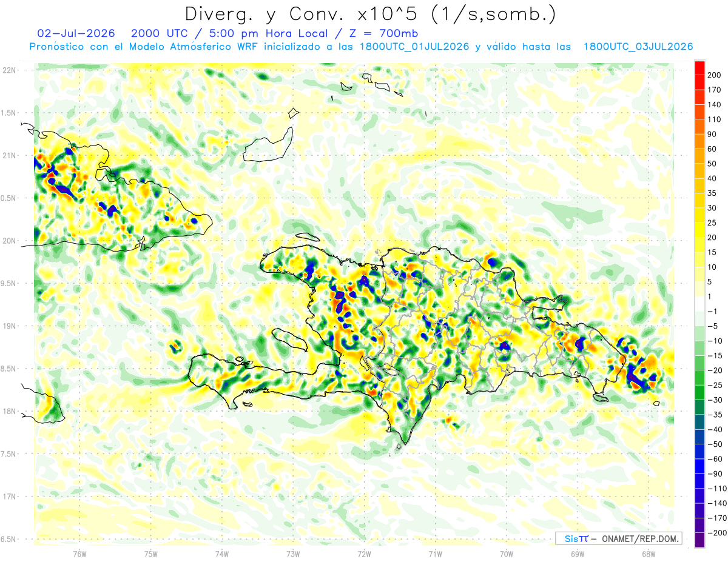Click the colorbar value "170" positive label

(715, 90)
